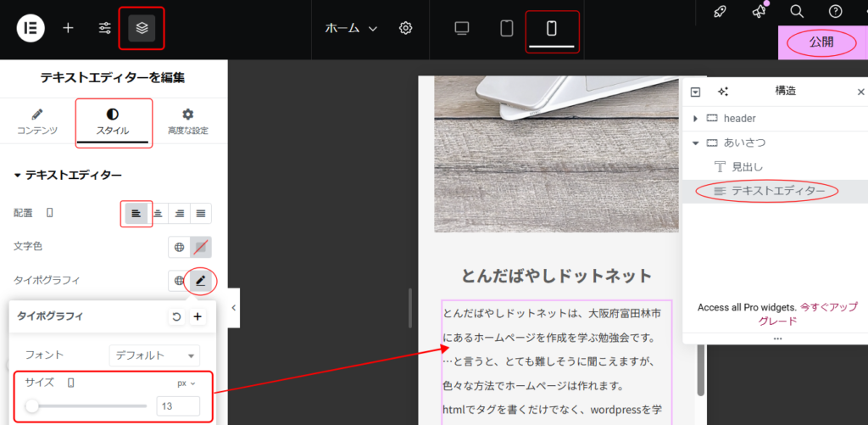The width and height of the screenshot is (868, 425).
Task: Click the Elementor logo icon
Action: (x=31, y=28)
